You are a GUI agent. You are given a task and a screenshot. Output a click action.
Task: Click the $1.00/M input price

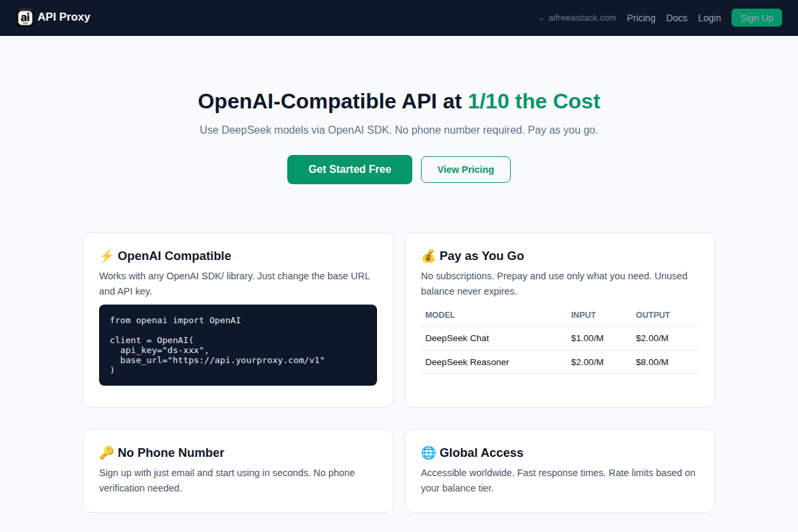coord(587,338)
